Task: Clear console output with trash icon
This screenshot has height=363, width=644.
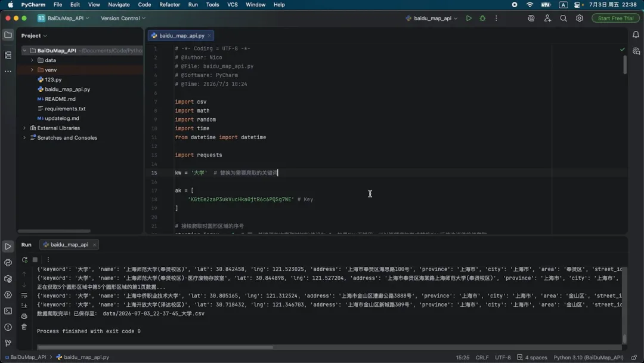Action: (24, 327)
